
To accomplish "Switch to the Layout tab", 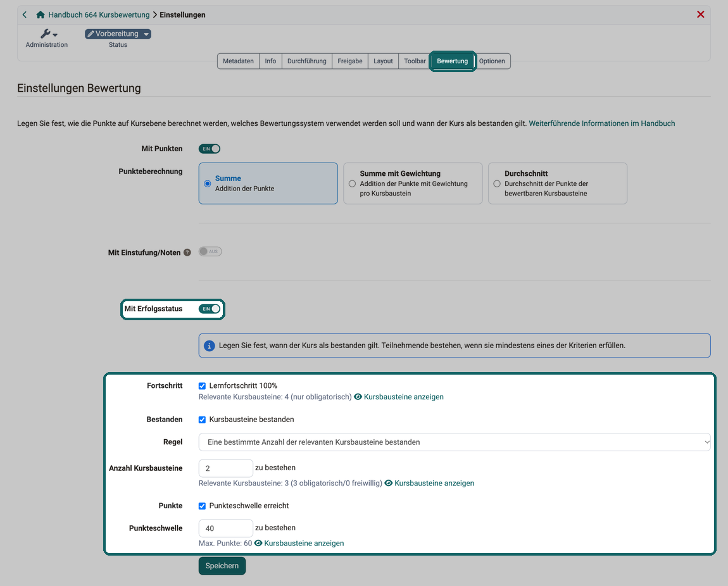I will pos(383,61).
